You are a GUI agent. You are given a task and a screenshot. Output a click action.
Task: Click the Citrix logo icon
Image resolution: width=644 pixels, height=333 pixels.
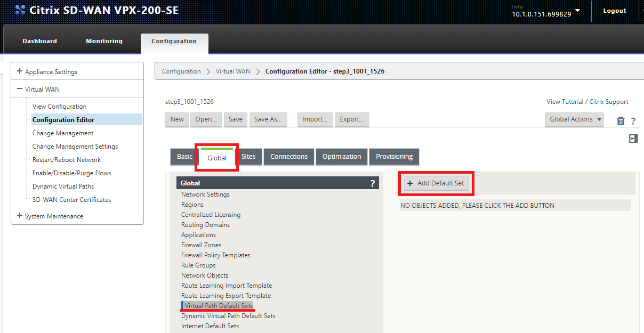point(20,10)
